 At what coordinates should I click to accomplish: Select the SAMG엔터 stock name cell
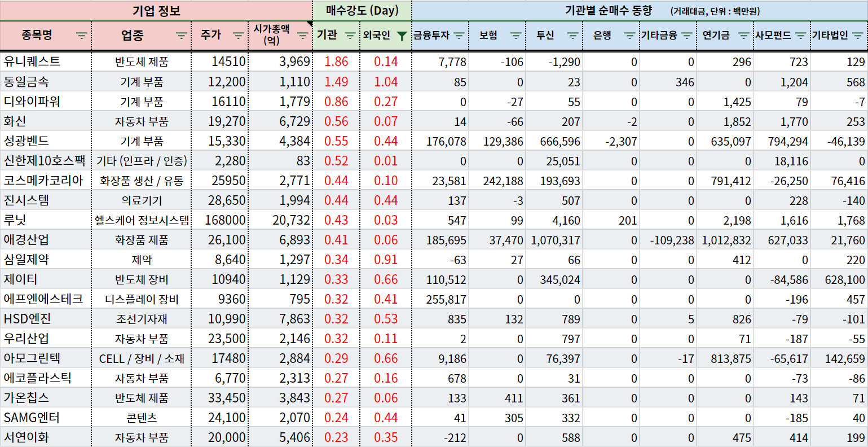pos(46,417)
